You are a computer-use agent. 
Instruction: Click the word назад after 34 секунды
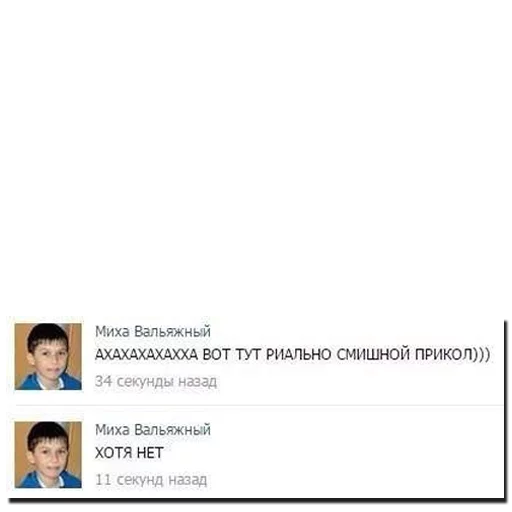(x=197, y=381)
